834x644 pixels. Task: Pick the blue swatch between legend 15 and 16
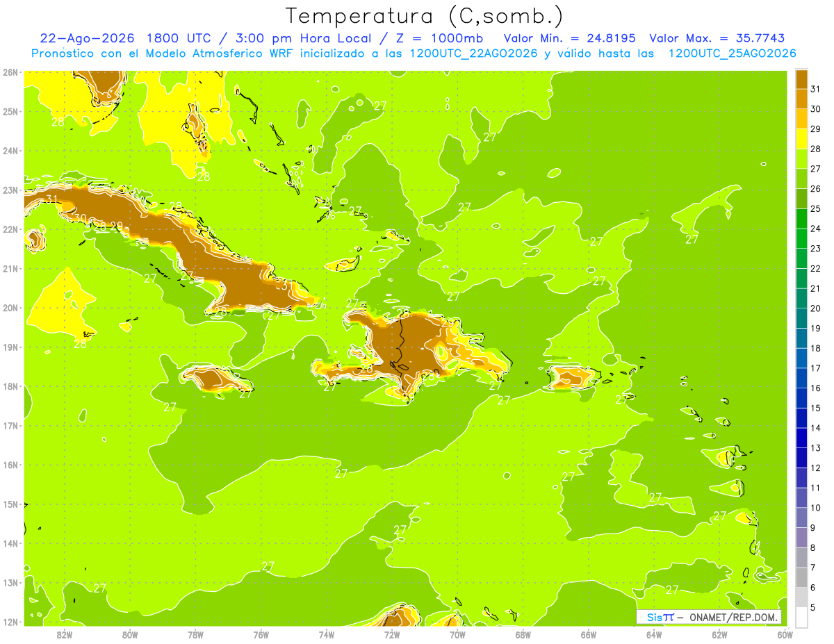tap(801, 398)
